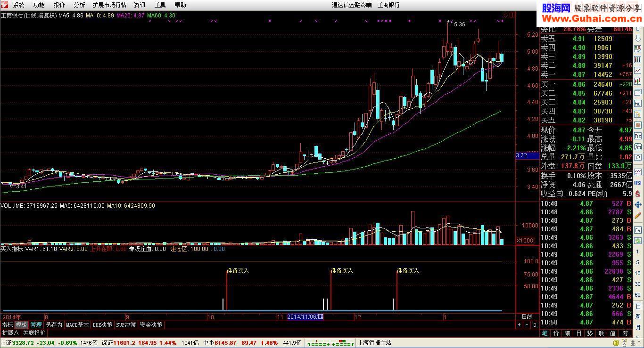The width and height of the screenshot is (644, 348).
Task: Select the 值 tab under tick list
Action: click(x=612, y=333)
